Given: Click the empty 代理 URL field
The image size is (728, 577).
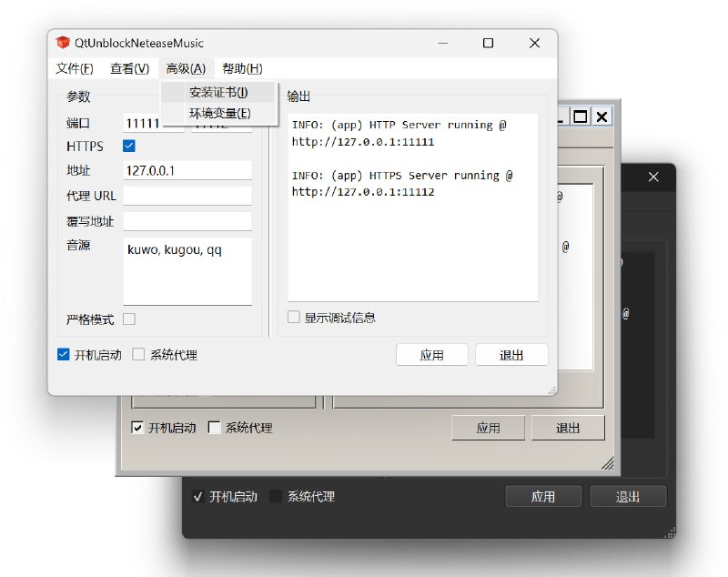Looking at the screenshot, I should (x=187, y=194).
